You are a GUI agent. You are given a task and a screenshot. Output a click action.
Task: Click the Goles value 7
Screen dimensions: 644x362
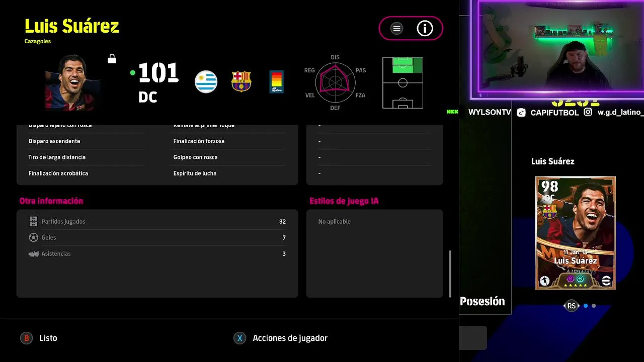coord(284,238)
